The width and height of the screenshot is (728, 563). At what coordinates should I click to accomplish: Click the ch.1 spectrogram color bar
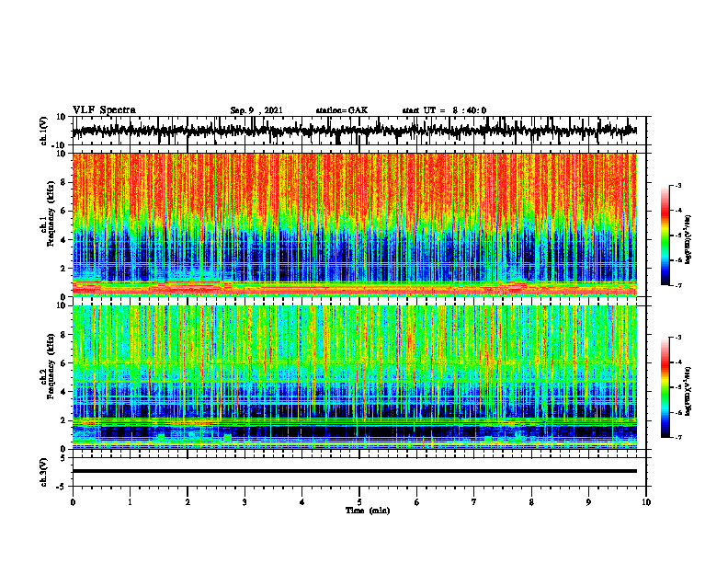click(x=665, y=236)
